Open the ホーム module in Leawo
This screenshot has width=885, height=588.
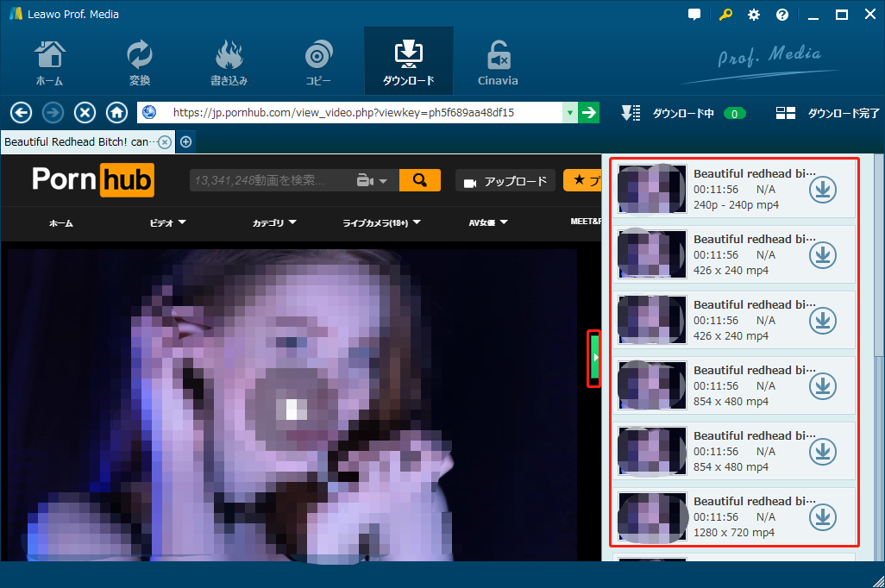pos(50,63)
